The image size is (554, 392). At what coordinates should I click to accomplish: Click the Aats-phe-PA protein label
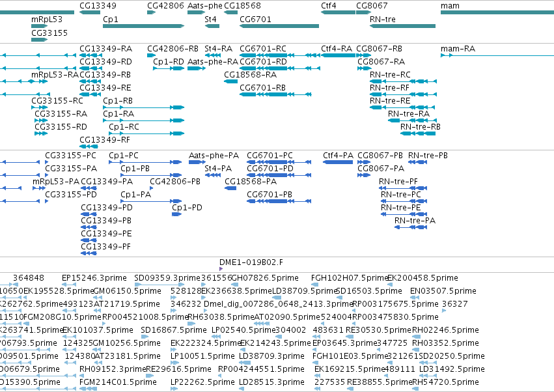[x=214, y=156]
